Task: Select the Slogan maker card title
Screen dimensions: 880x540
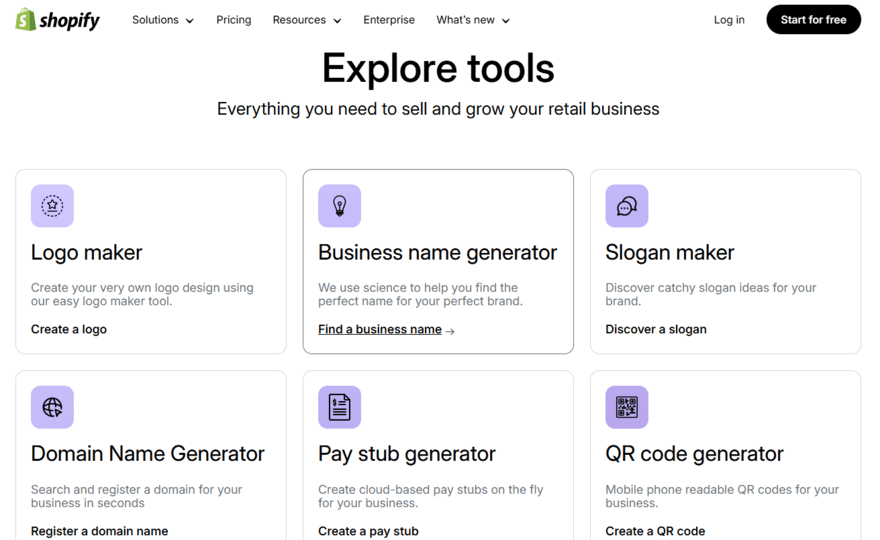Action: coord(670,253)
